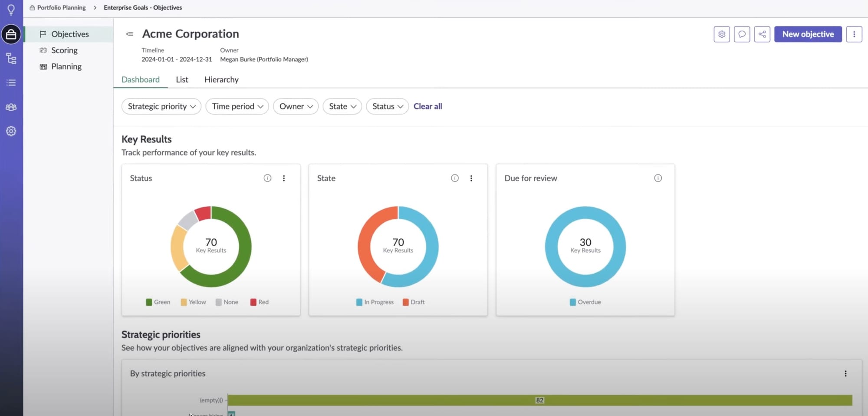Click the (empty) bar showing 82
The width and height of the screenshot is (868, 416).
(x=539, y=400)
